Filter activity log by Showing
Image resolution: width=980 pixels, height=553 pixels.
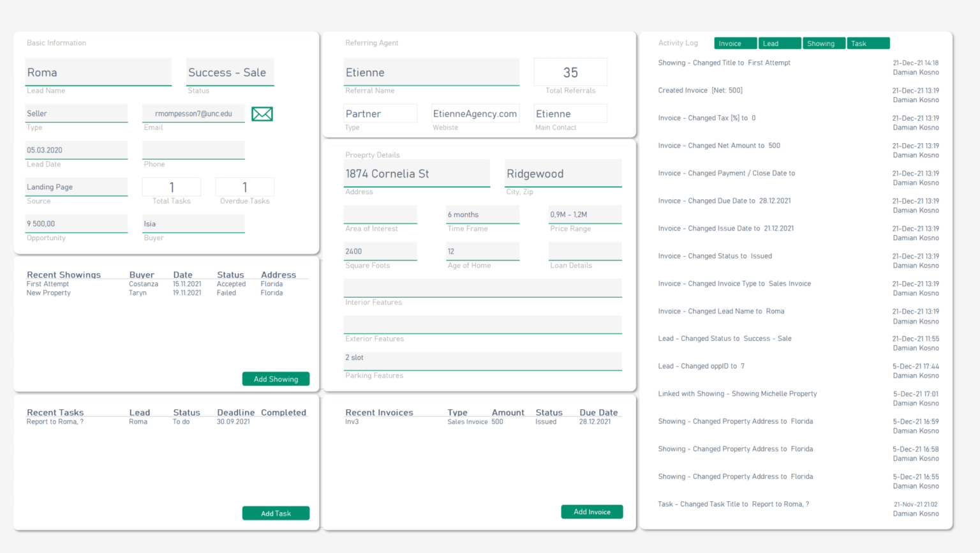[x=824, y=43]
